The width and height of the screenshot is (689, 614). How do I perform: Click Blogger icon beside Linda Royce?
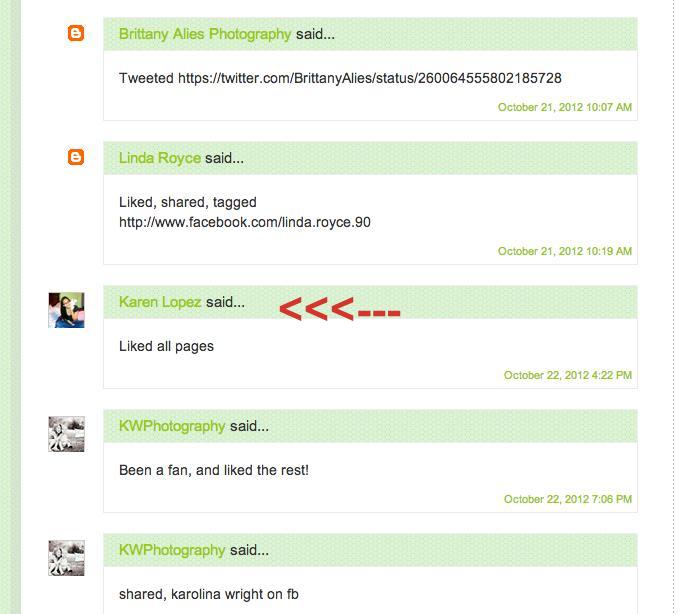[x=76, y=157]
